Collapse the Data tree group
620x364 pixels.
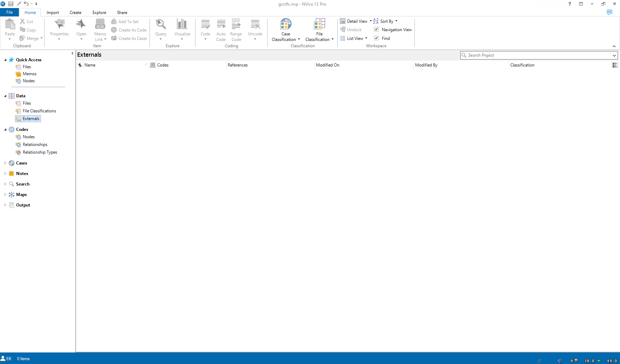[5, 96]
